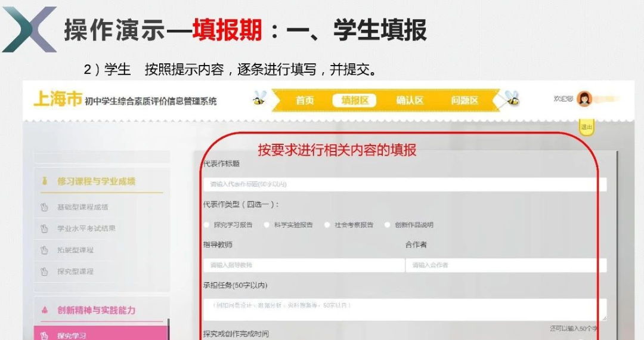This screenshot has height=340, width=644.
Task: Select the 科学实验报告 radio option
Action: [267, 225]
